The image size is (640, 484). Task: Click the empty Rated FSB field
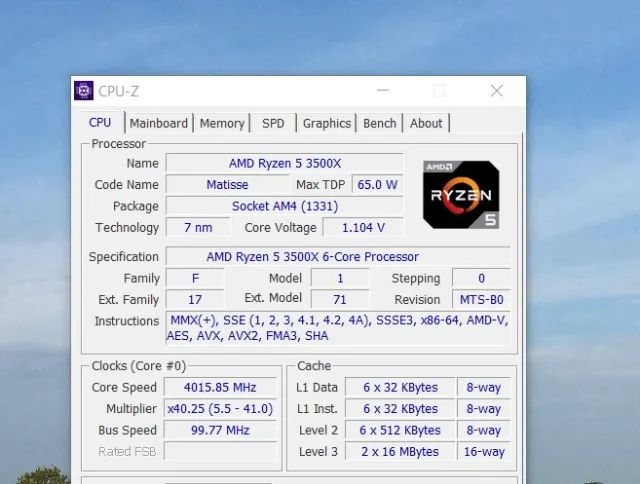click(x=220, y=451)
